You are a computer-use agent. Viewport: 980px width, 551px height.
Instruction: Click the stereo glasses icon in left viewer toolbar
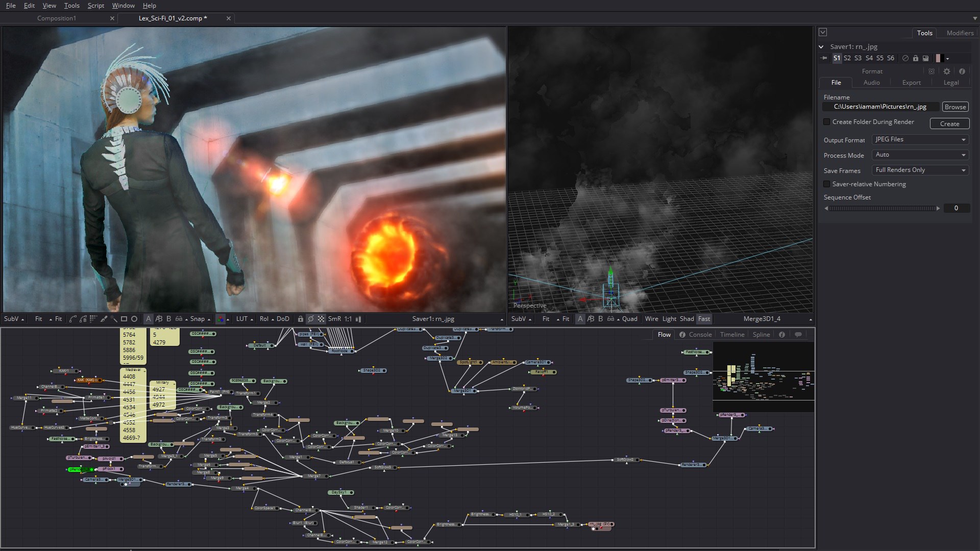click(x=179, y=319)
